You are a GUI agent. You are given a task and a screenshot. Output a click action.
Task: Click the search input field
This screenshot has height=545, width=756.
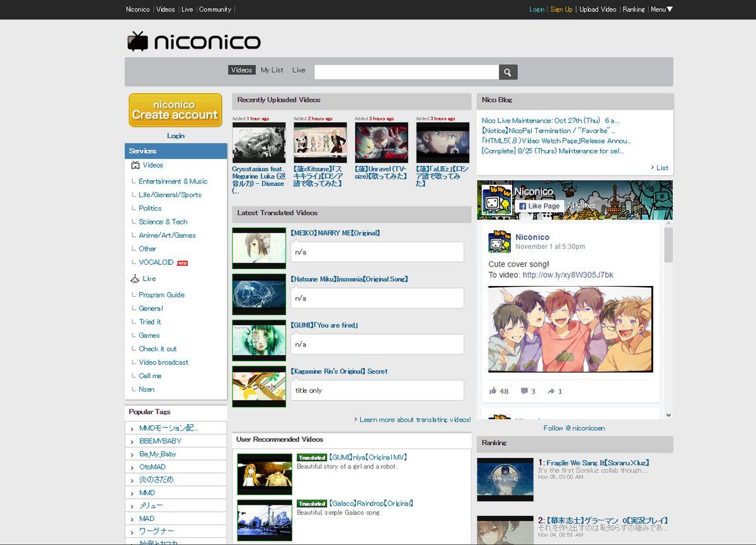[x=406, y=72]
